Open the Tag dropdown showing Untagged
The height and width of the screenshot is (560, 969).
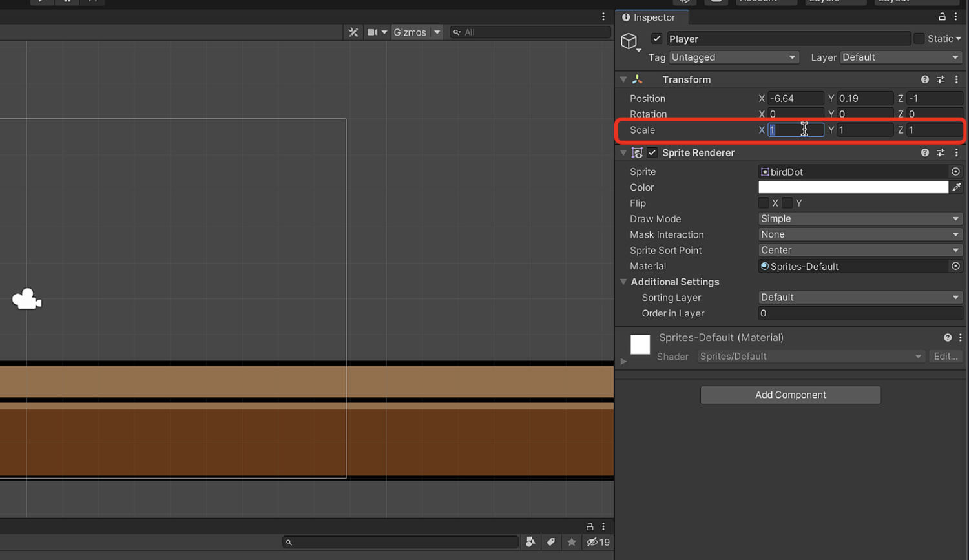[x=734, y=57]
